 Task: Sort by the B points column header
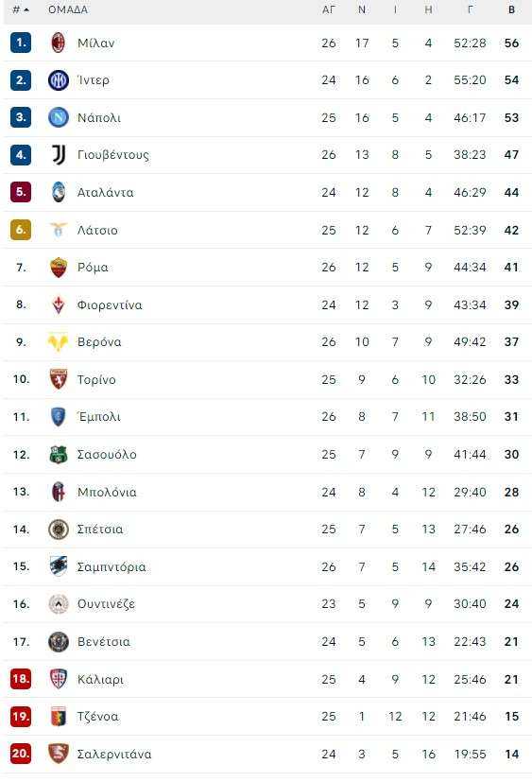pyautogui.click(x=511, y=9)
